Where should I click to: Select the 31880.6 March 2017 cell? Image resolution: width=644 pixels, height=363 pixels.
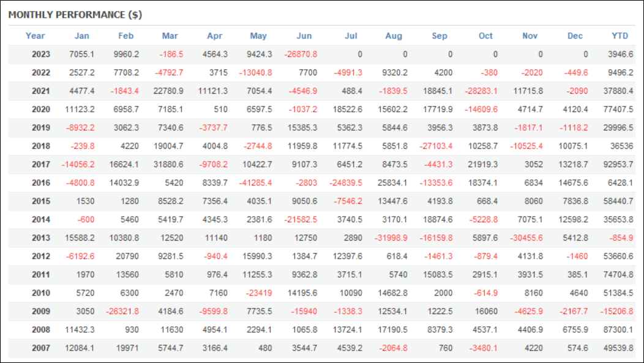click(x=168, y=165)
